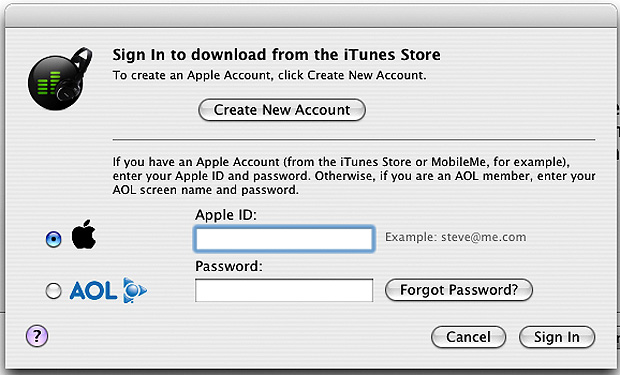The image size is (620, 375).
Task: Select the Apple account radio button
Action: [x=53, y=239]
